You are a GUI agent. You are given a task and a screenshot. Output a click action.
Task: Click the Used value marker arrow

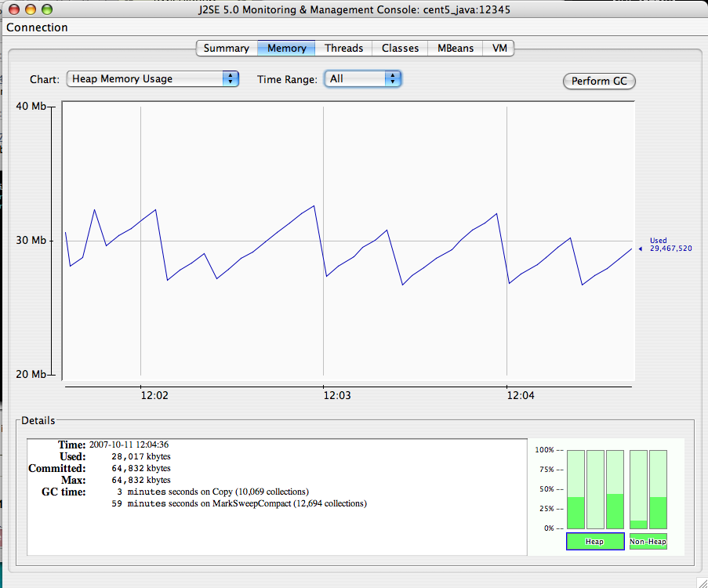pos(641,249)
